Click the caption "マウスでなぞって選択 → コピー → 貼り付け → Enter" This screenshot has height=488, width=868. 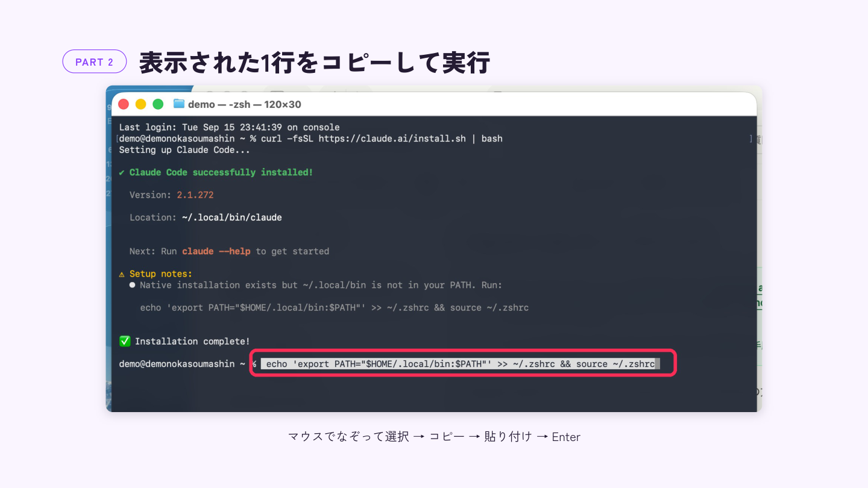click(434, 437)
